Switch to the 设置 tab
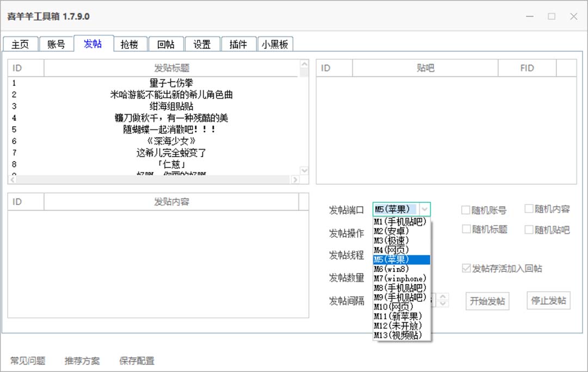The height and width of the screenshot is (372, 588). [202, 45]
